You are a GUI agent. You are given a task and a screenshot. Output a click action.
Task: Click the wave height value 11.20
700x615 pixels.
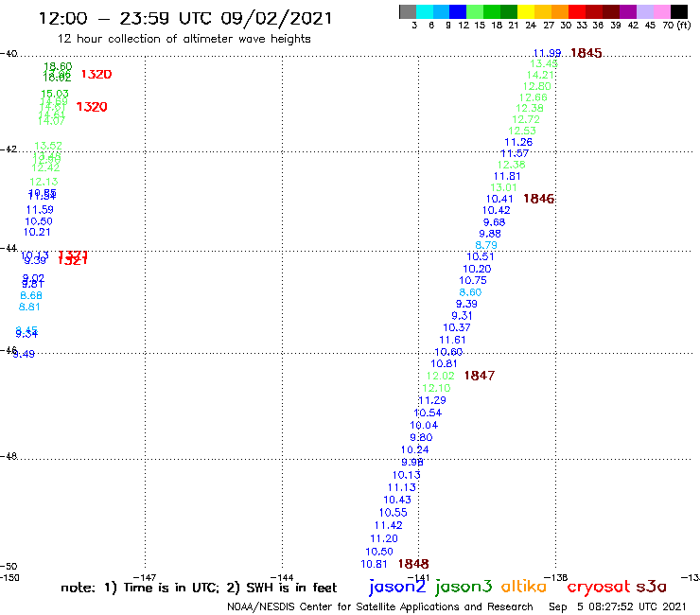384,538
